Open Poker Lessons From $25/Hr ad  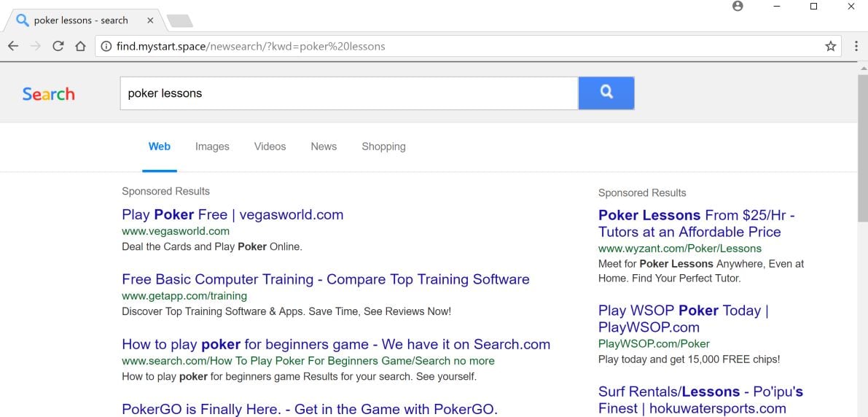click(x=697, y=223)
